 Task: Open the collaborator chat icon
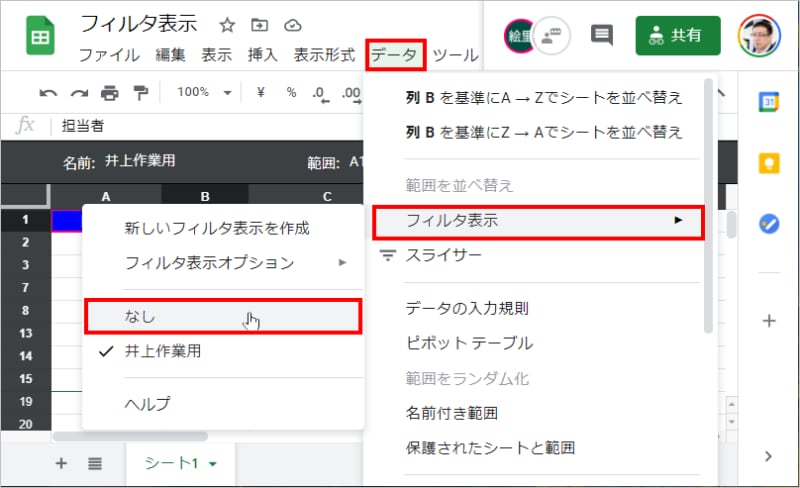552,36
